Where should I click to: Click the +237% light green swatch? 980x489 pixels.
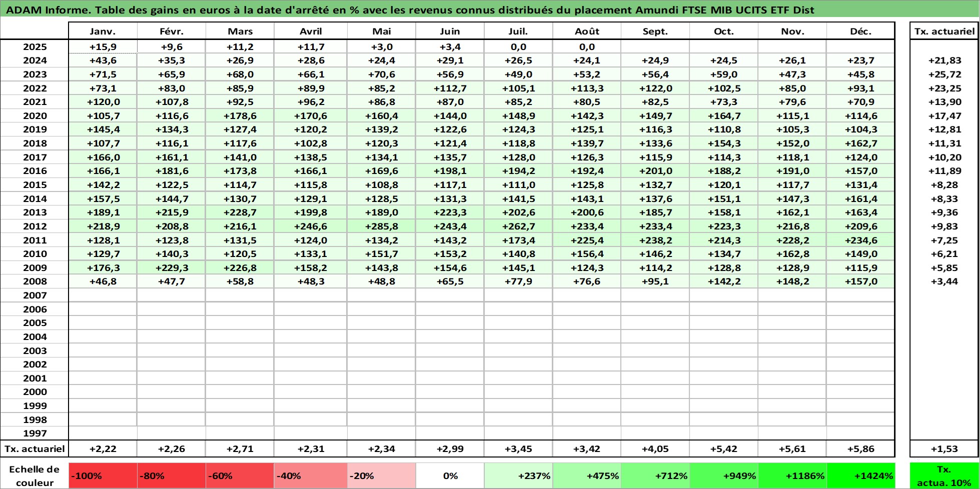(x=518, y=475)
